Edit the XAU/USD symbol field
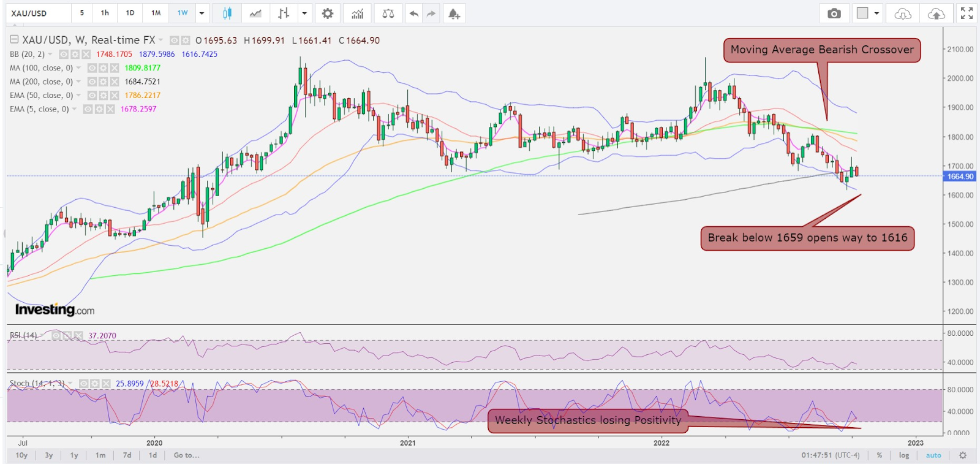980x464 pixels. click(x=38, y=13)
